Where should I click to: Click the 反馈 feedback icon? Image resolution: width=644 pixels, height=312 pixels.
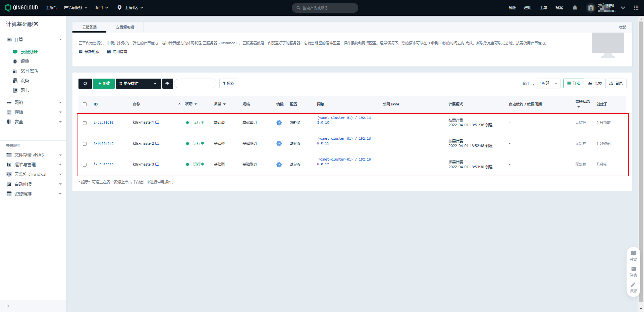(634, 287)
